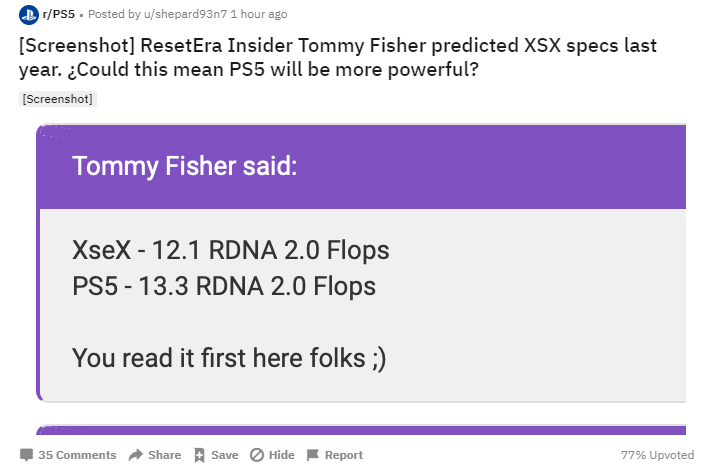709x476 pixels.
Task: Click the Save bookmark icon
Action: pyautogui.click(x=199, y=455)
